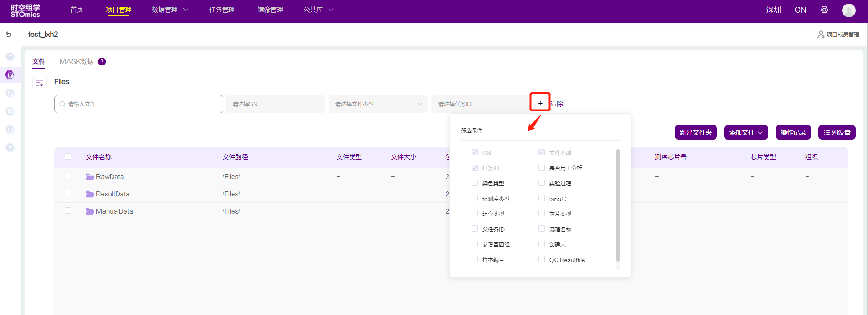Expand the 请选择文件类型 dropdown
This screenshot has width=868, height=315.
(x=378, y=104)
